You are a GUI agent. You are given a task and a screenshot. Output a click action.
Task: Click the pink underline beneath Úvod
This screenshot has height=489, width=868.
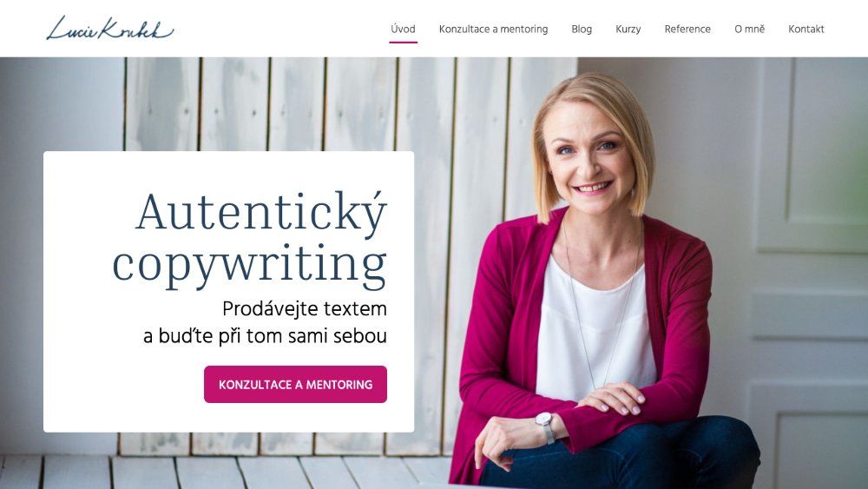tap(403, 42)
